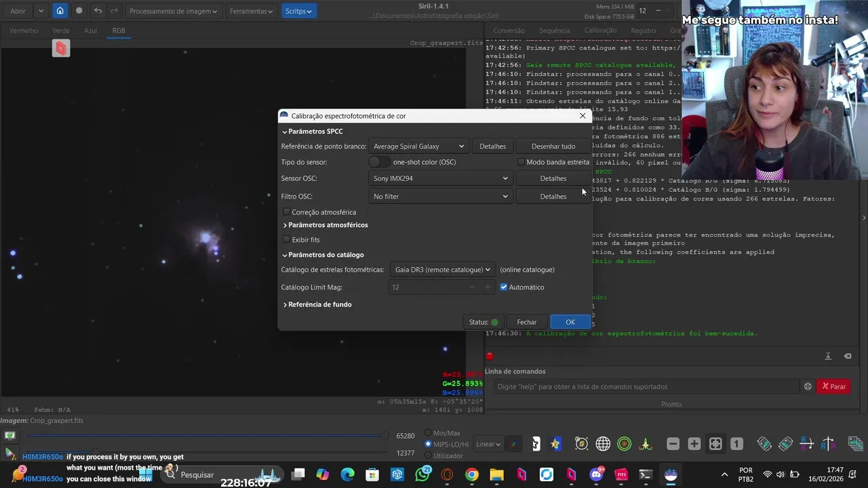Click the red overlay icon above the image
The width and height of the screenshot is (868, 488).
pyautogui.click(x=61, y=48)
